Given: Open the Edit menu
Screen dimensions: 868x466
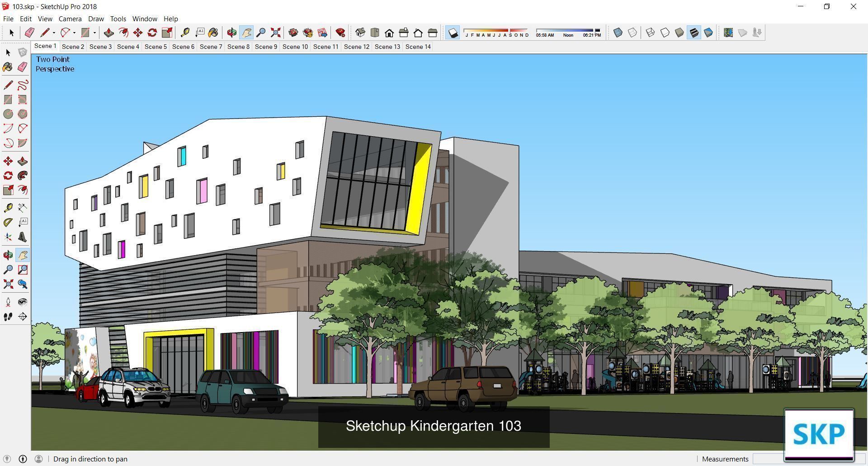Looking at the screenshot, I should pyautogui.click(x=26, y=19).
